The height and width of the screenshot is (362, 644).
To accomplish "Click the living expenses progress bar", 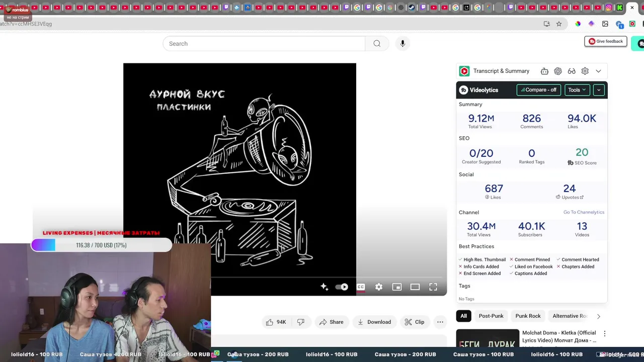I will tap(101, 245).
